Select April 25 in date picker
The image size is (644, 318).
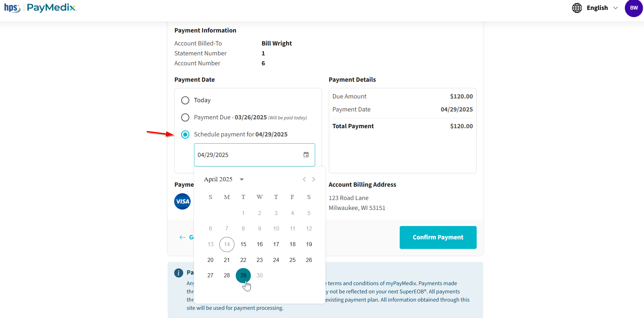293,260
